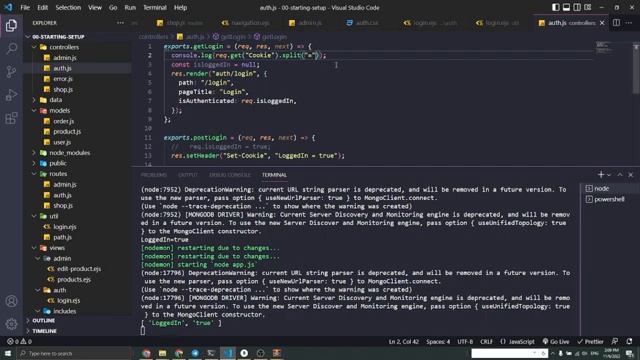Image resolution: width=640 pixels, height=360 pixels.
Task: Expand the Timeline section
Action: [78, 331]
